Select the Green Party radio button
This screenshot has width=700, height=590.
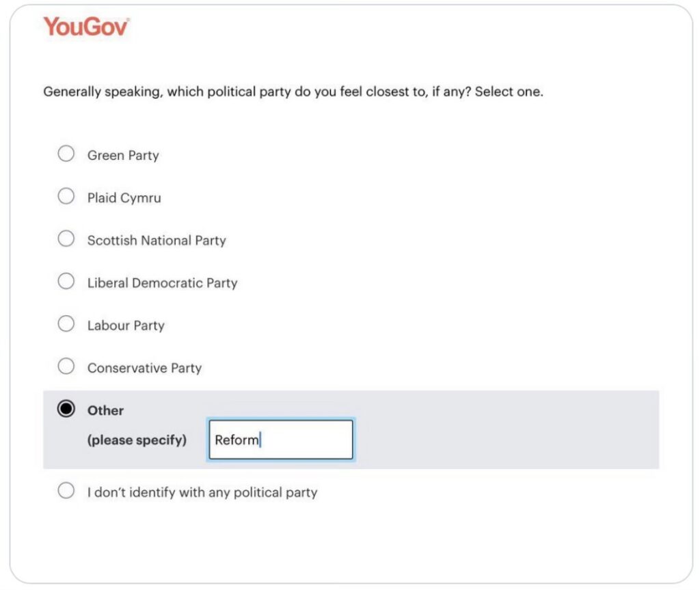(66, 154)
